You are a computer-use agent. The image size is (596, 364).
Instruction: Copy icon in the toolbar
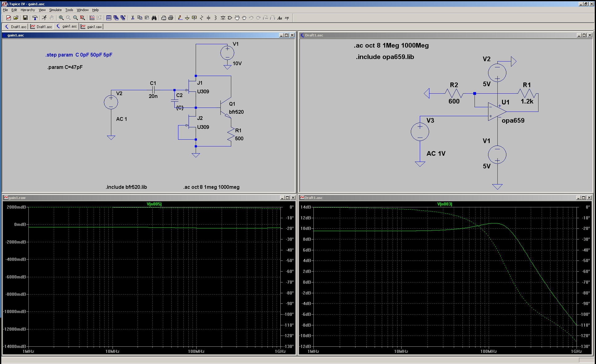140,18
